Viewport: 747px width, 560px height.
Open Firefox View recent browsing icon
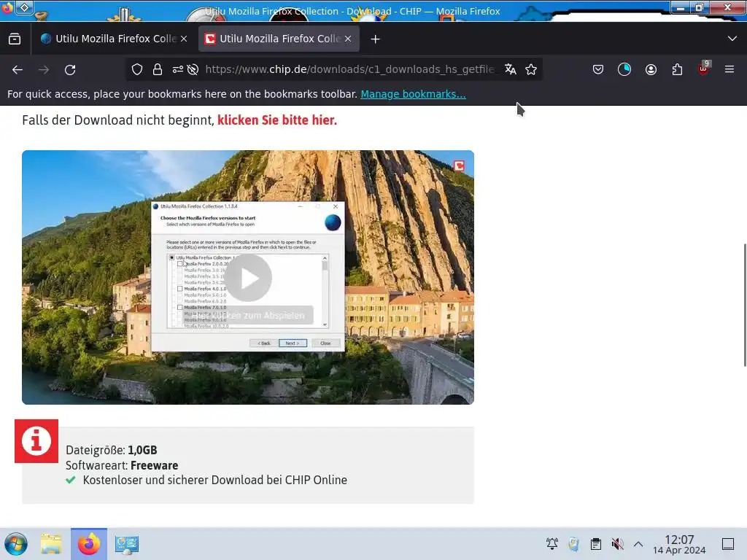[x=15, y=39]
